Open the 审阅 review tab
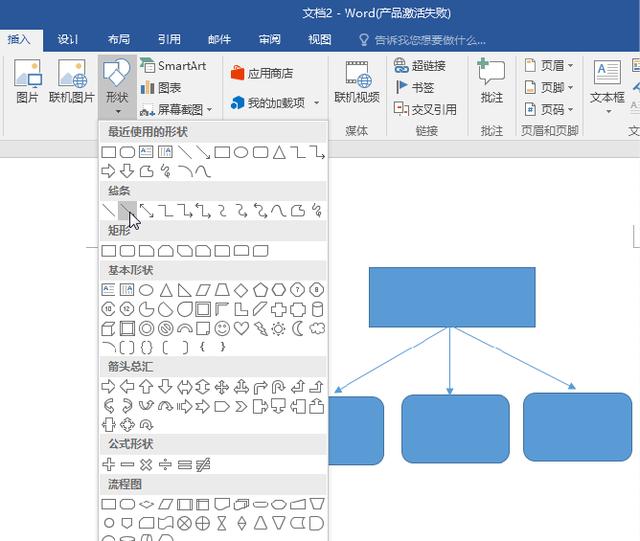This screenshot has width=640, height=541. [x=269, y=39]
